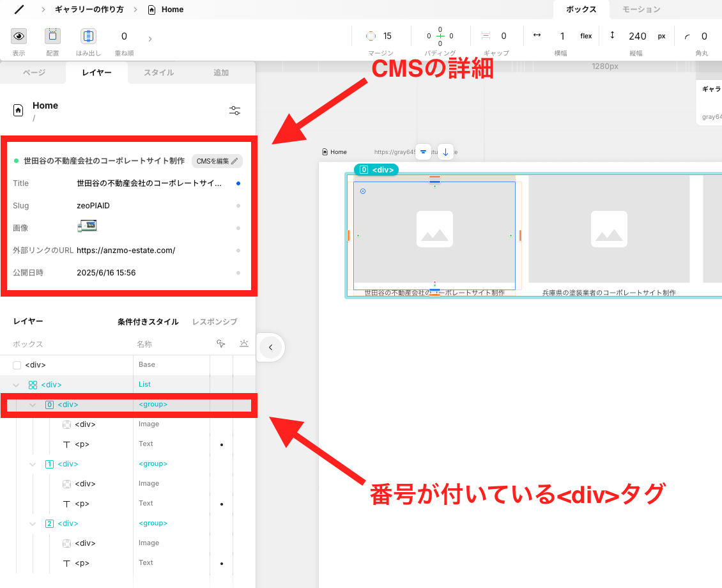Click the 表示 visibility eye icon in toolbar
Image resolution: width=722 pixels, height=588 pixels.
pos(19,37)
